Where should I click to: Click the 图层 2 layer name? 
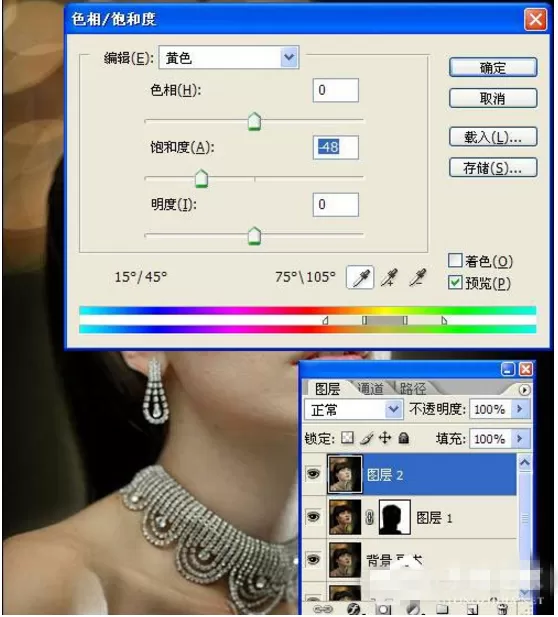(x=385, y=475)
